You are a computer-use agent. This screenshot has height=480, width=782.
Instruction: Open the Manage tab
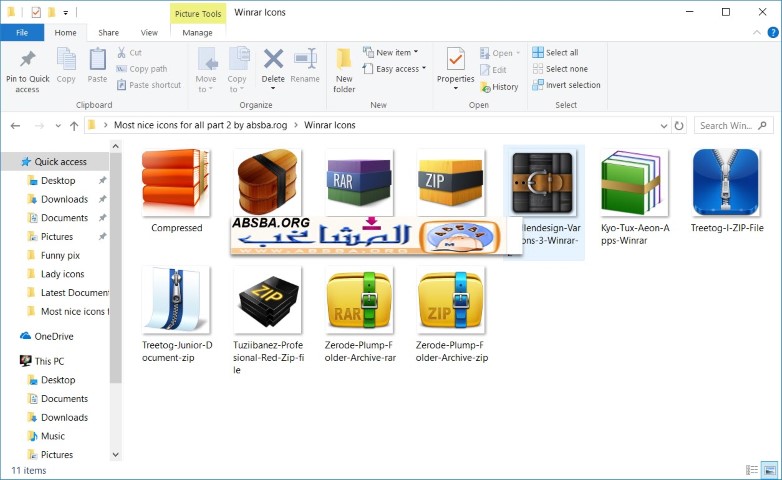(x=197, y=32)
